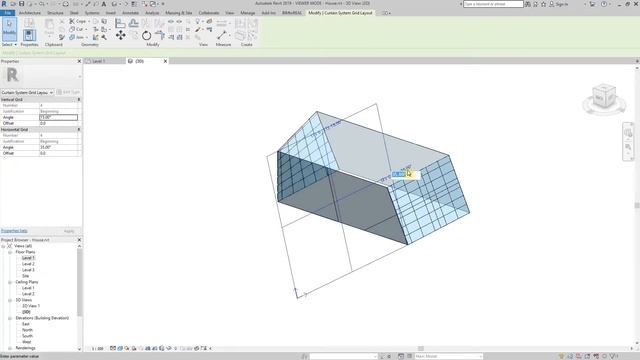The image size is (640, 360).
Task: Click the Save icon in quick access toolbar
Action: point(22,4)
